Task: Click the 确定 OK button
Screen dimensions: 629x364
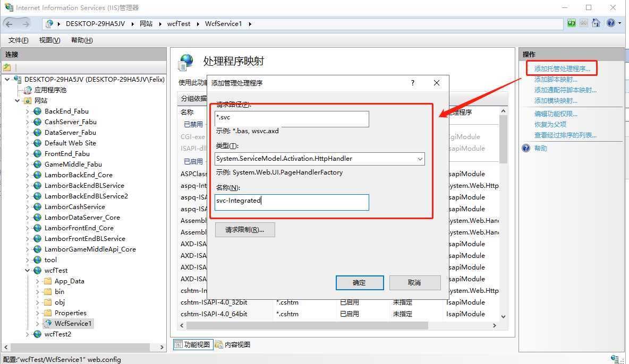Action: [x=360, y=283]
